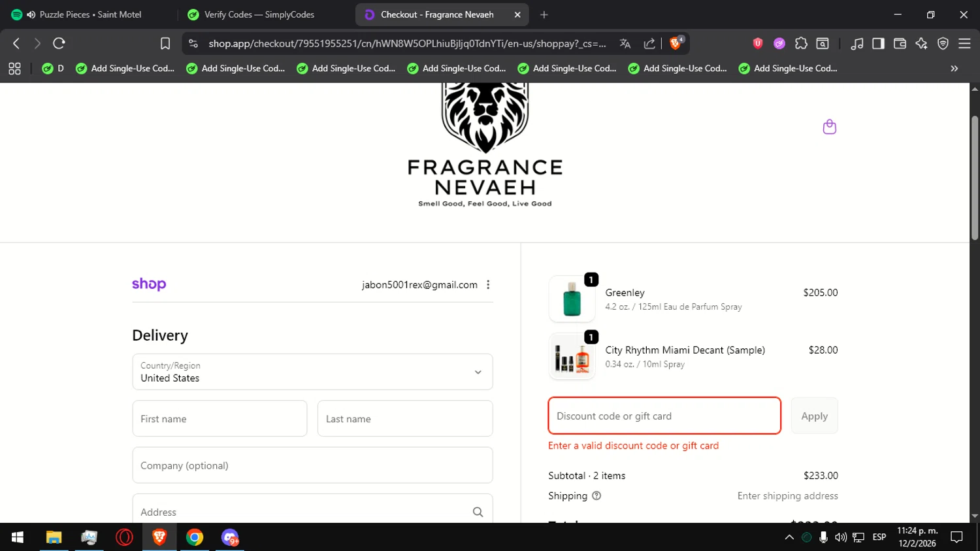This screenshot has width=980, height=551.
Task: Open the notifications center icon
Action: [x=956, y=537]
